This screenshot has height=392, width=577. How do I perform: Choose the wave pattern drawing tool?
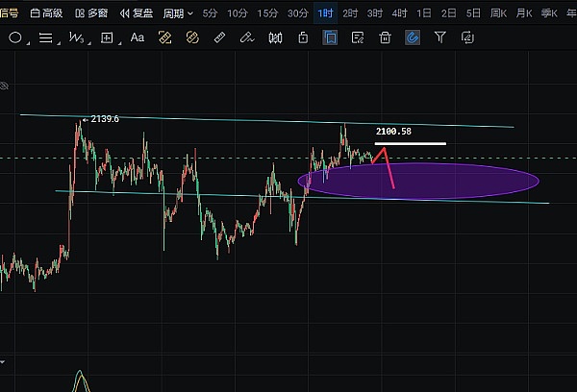click(76, 37)
